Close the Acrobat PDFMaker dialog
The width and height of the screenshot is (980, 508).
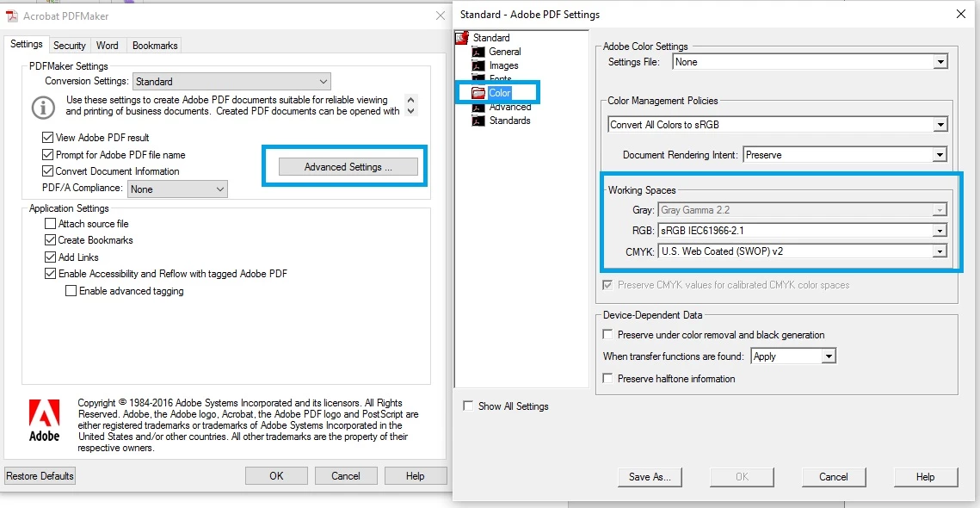(x=441, y=16)
